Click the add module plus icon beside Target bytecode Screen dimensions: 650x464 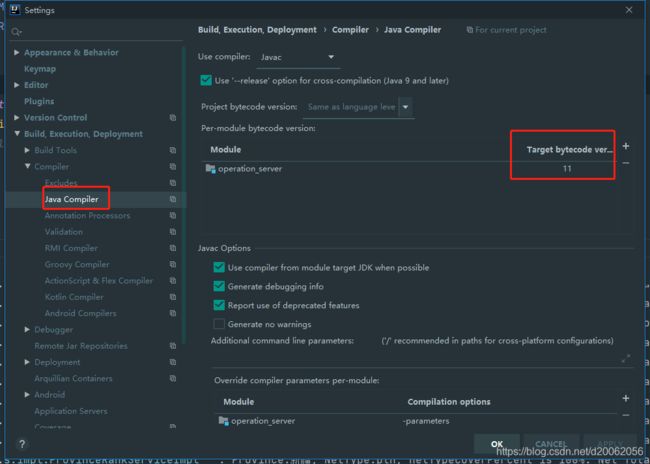(x=626, y=146)
